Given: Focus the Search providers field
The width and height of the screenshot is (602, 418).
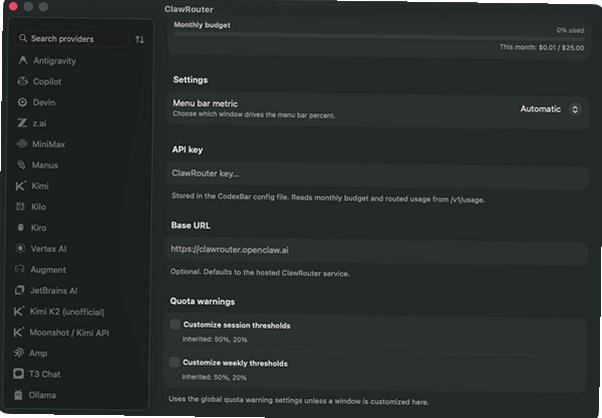Looking at the screenshot, I should (x=71, y=38).
